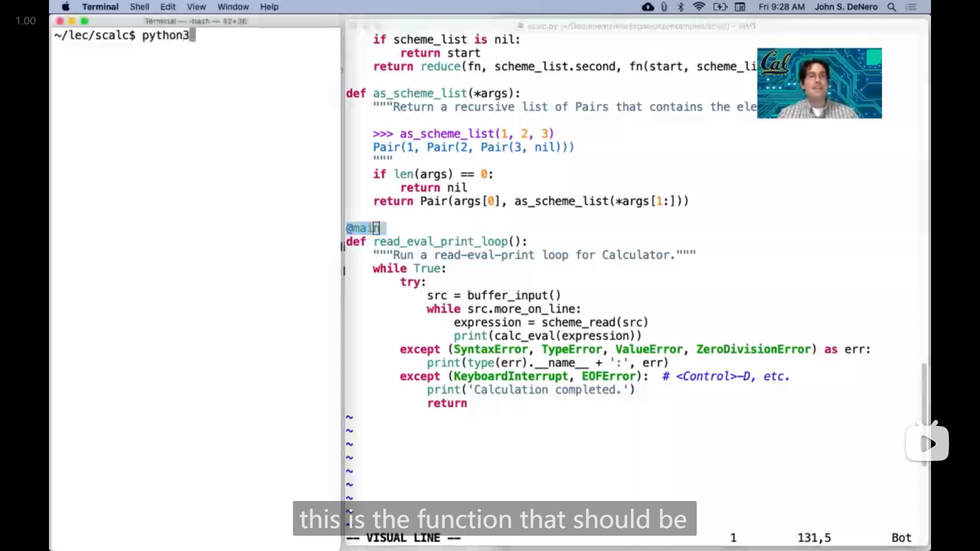Screen dimensions: 980x551
Task: Open the Edit menu
Action: pyautogui.click(x=168, y=7)
